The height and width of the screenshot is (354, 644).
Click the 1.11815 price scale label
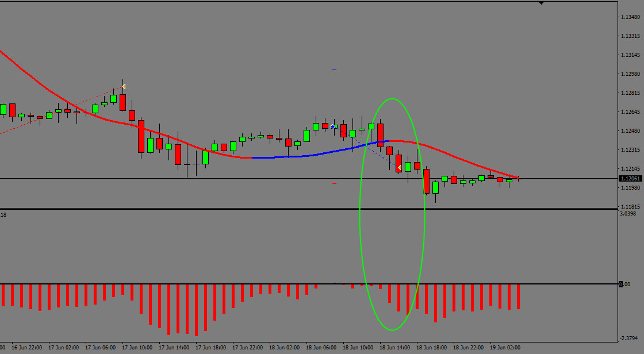tap(630, 206)
